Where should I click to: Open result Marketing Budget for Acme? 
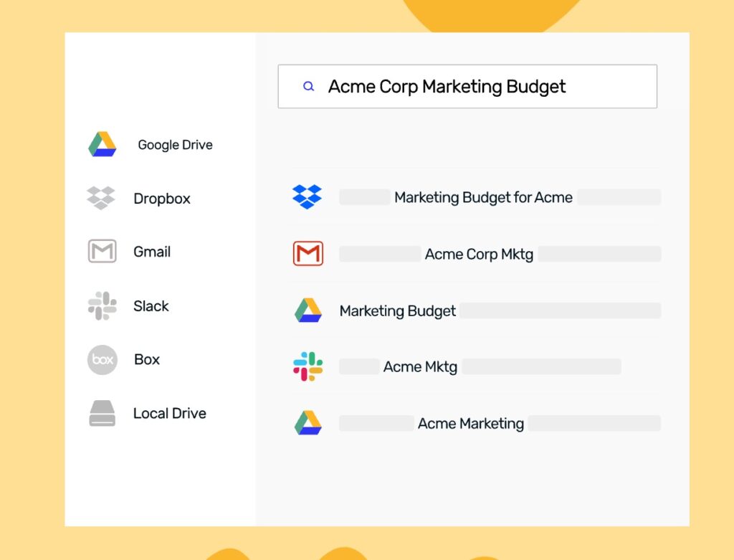pyautogui.click(x=483, y=198)
